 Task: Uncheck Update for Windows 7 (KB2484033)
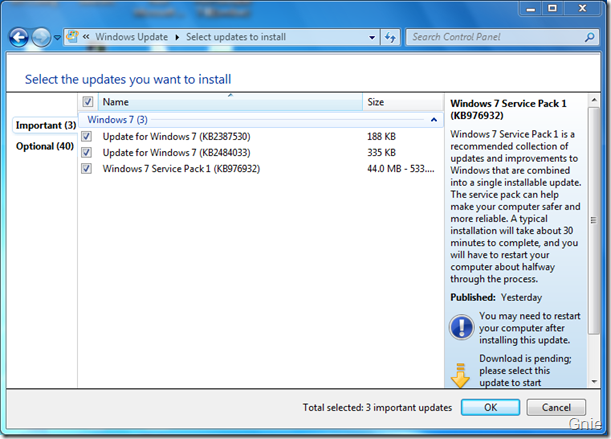tap(87, 153)
